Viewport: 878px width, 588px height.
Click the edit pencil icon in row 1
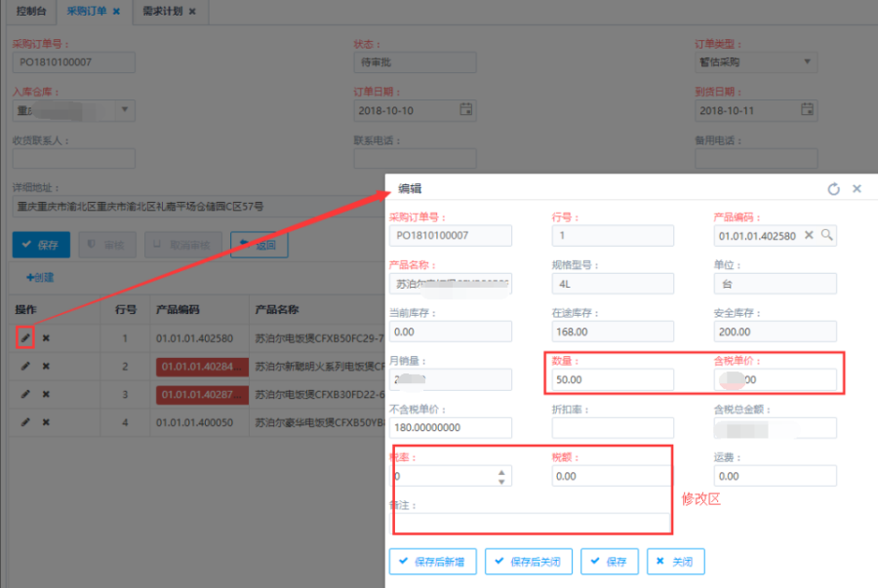[26, 338]
